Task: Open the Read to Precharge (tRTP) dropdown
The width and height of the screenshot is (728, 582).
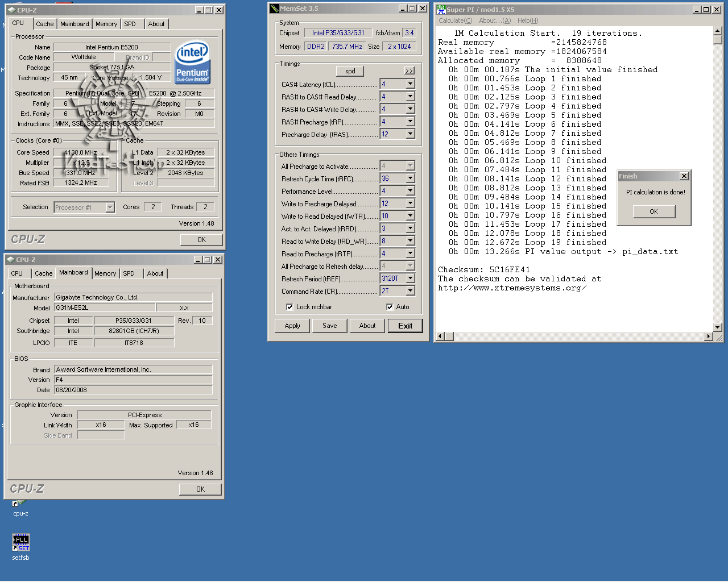Action: pos(410,253)
